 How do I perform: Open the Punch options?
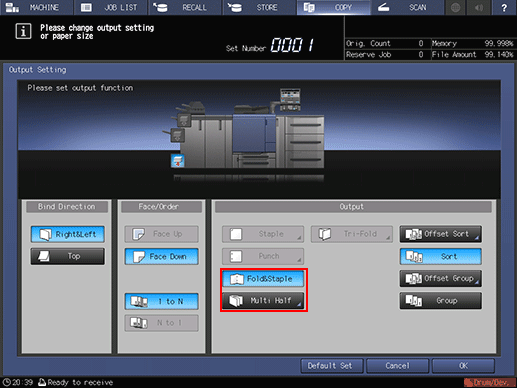point(263,256)
